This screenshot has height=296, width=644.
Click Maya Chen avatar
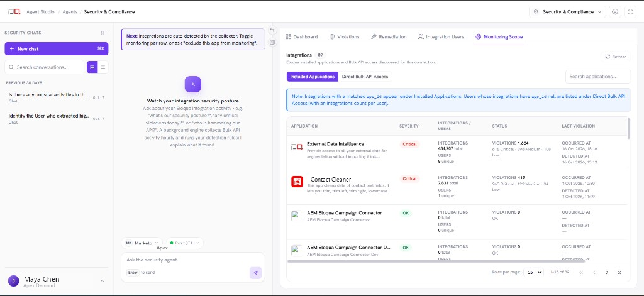tap(14, 281)
